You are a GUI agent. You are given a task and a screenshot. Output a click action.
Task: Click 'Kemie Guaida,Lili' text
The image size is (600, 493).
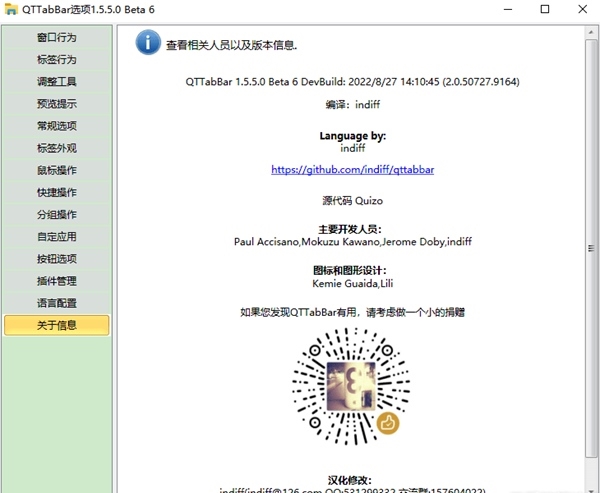[352, 284]
